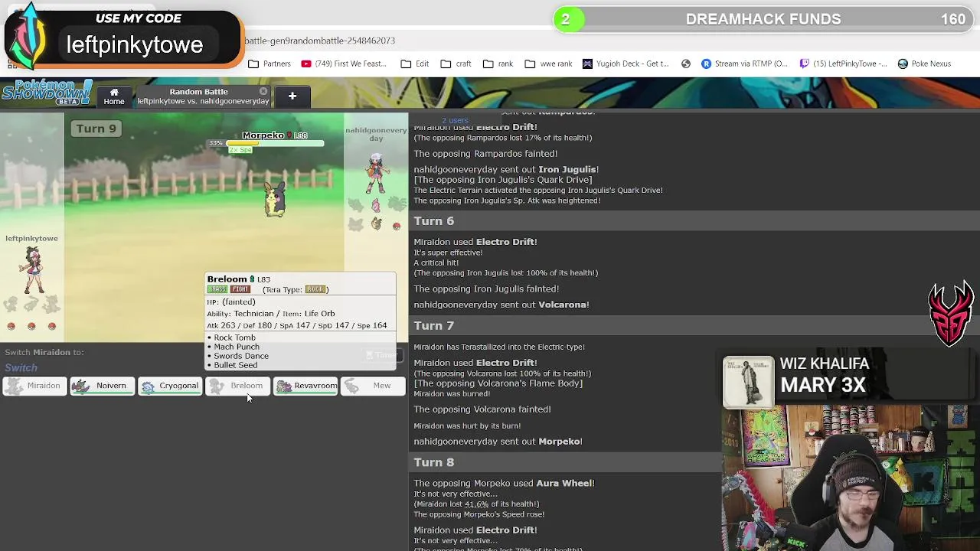Click the globe bookmark icon

pos(686,64)
